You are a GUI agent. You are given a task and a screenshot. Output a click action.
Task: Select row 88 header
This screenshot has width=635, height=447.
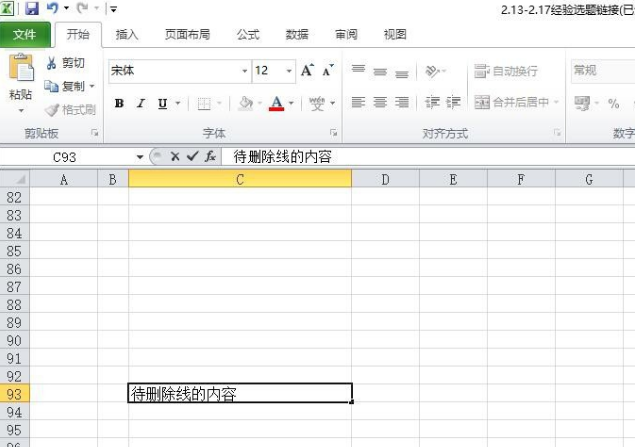[x=14, y=304]
